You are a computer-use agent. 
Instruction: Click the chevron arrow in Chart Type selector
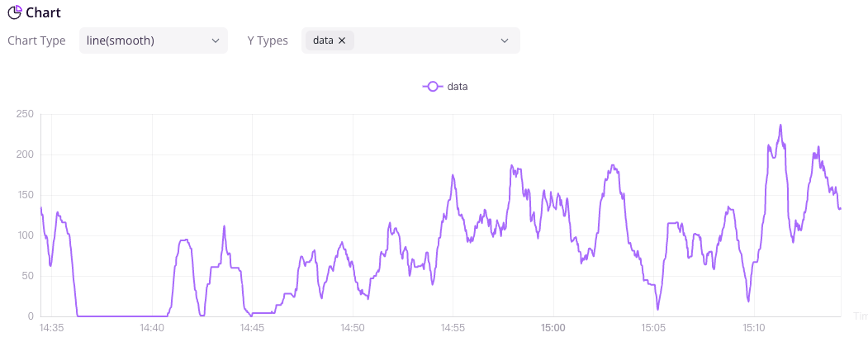(x=216, y=40)
